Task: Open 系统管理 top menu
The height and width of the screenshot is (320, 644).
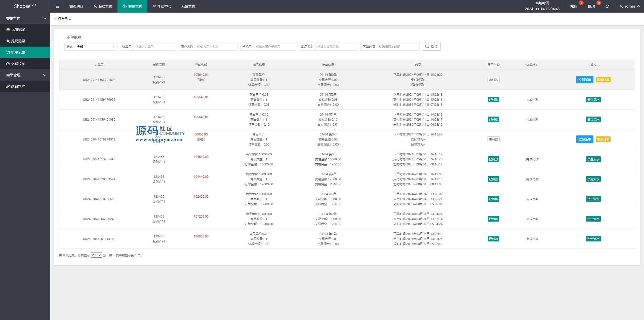Action: [188, 6]
